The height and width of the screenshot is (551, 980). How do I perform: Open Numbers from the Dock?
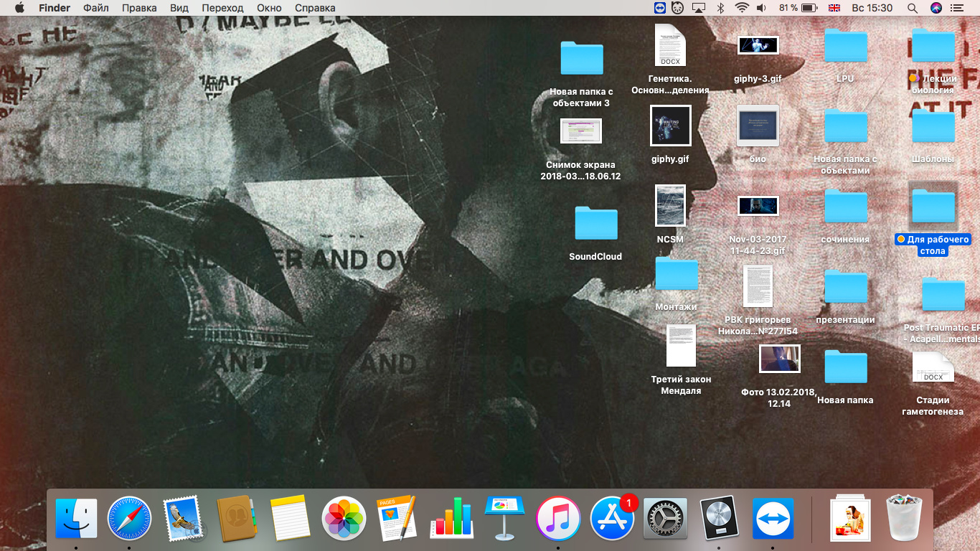pyautogui.click(x=451, y=519)
